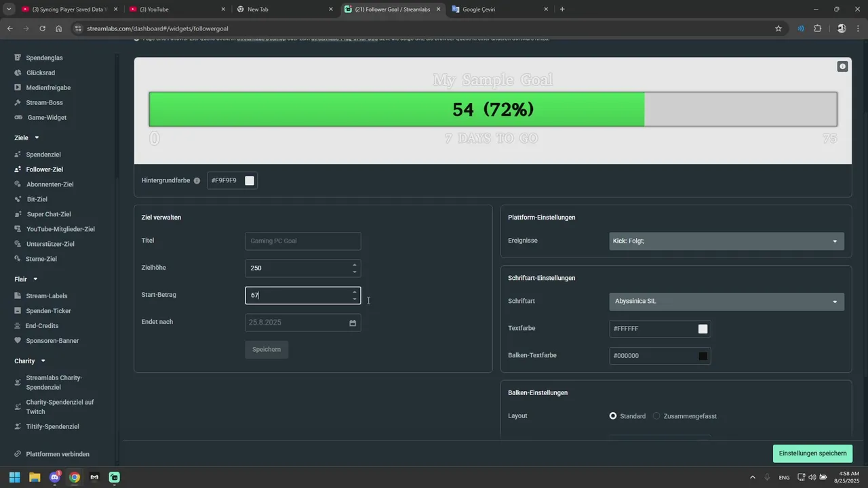Open Game-Widget from sidebar

[x=47, y=117]
